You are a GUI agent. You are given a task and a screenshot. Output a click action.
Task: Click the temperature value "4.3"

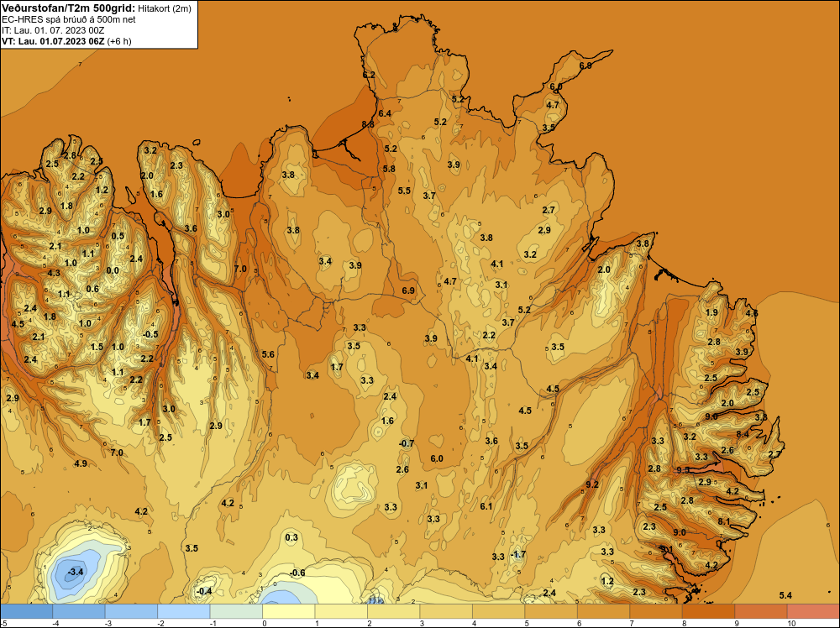pyautogui.click(x=54, y=273)
